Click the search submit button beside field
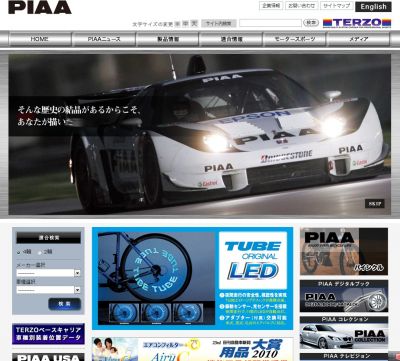Image resolution: width=400 pixels, height=361 pixels. pyautogui.click(x=311, y=23)
